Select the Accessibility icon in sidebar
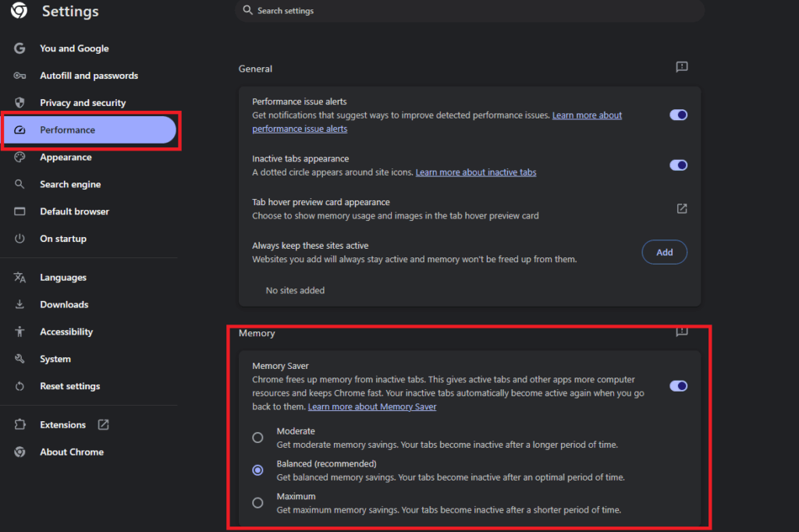799x532 pixels. (20, 332)
